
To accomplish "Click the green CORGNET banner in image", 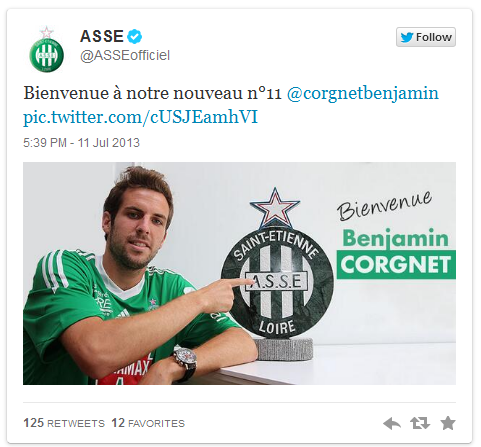I will pos(396,265).
